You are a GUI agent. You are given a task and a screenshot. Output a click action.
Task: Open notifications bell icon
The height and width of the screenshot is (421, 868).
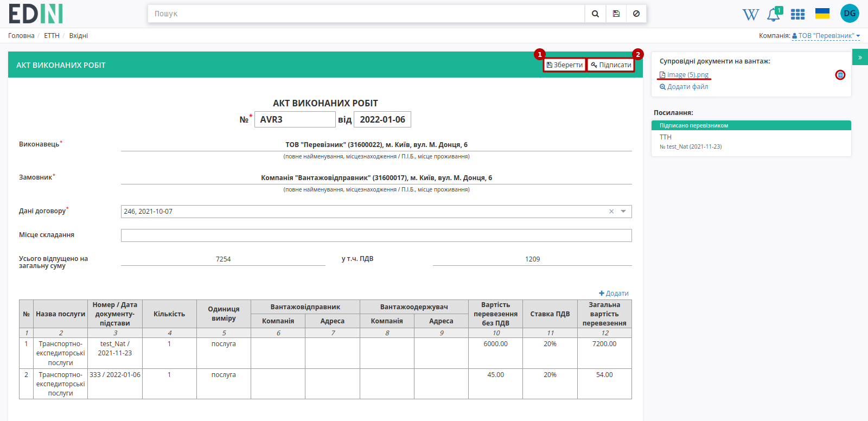click(x=774, y=15)
